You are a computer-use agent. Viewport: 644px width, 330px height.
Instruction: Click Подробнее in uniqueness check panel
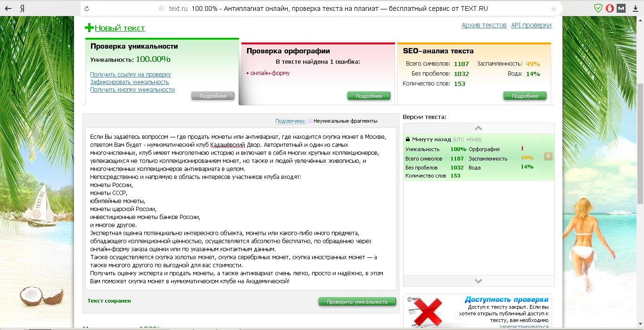coord(213,96)
